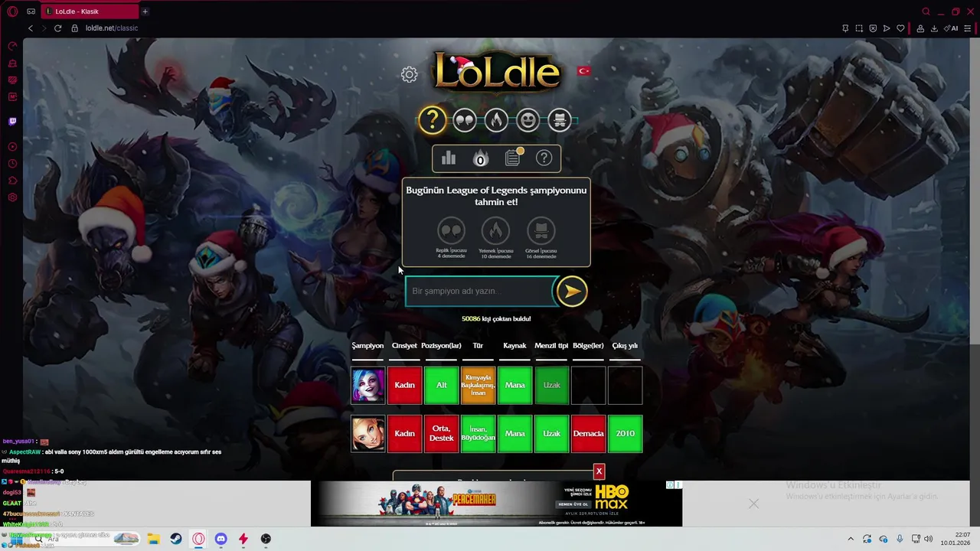Image resolution: width=980 pixels, height=551 pixels.
Task: Open a new browser tab
Action: (145, 11)
